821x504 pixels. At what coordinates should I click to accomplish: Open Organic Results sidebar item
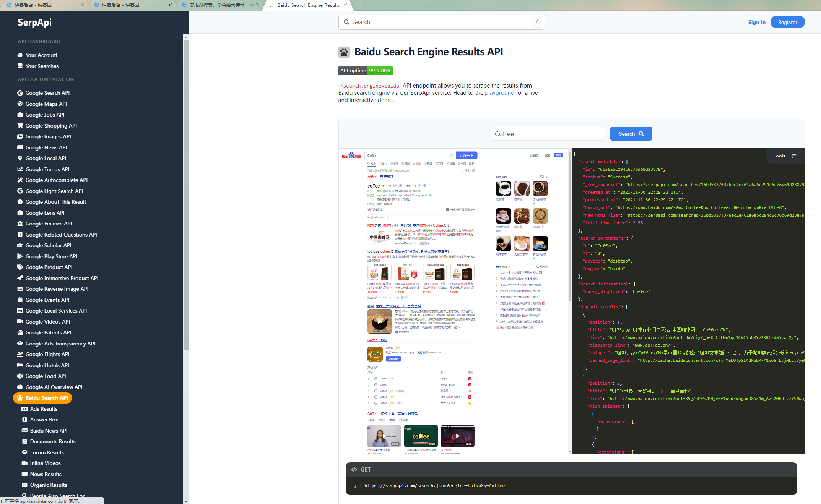(x=49, y=485)
